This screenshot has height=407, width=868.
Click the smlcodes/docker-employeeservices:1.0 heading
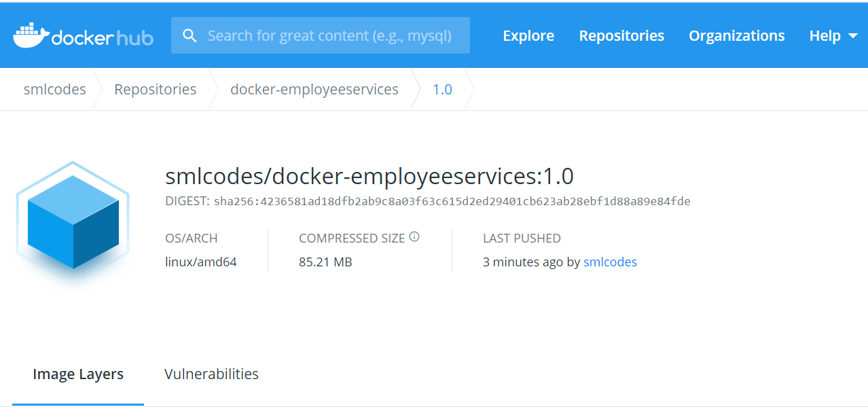point(369,177)
